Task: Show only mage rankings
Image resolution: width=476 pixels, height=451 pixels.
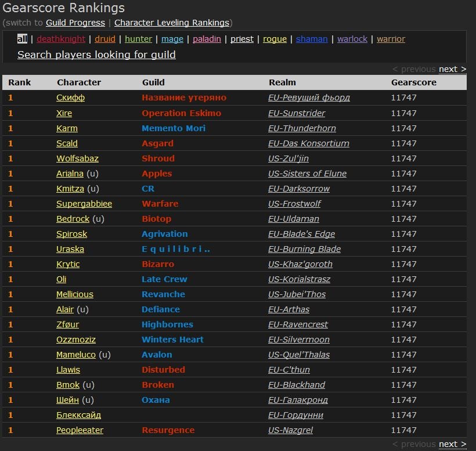Action: point(172,39)
